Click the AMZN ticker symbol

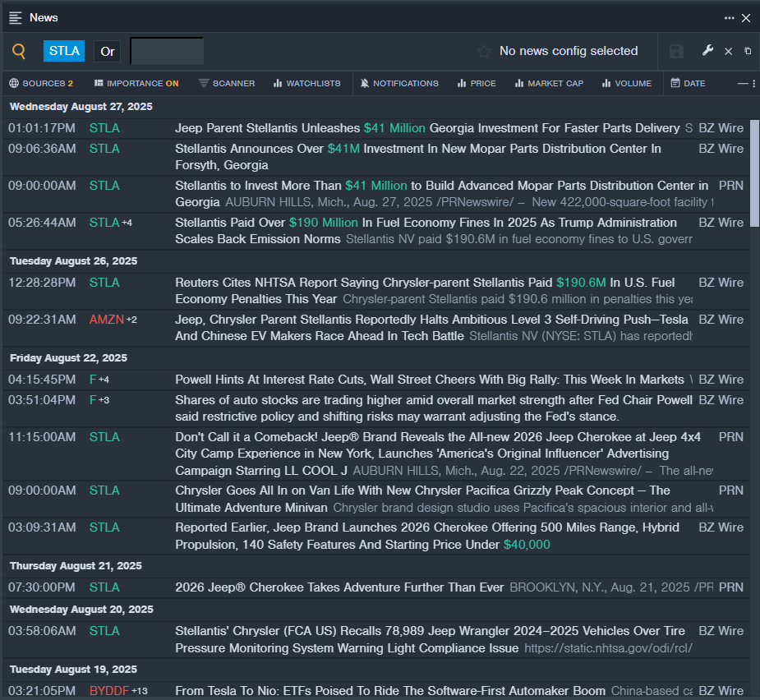(x=107, y=320)
